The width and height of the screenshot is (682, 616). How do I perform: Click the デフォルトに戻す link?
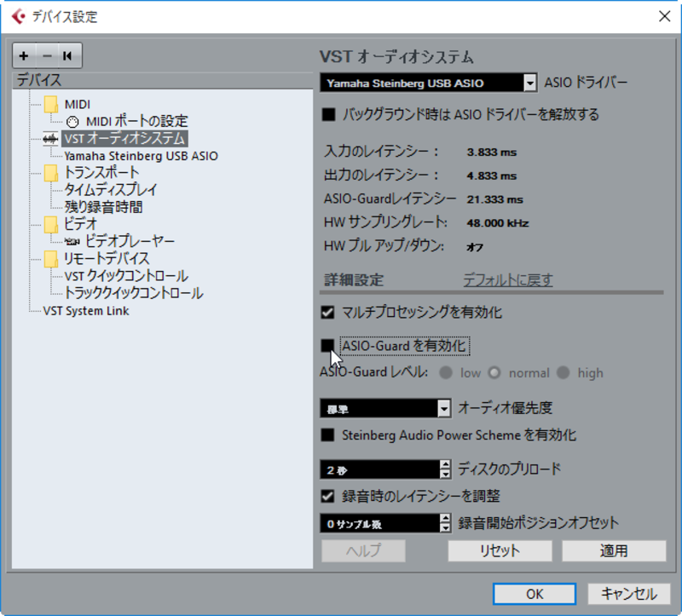507,279
